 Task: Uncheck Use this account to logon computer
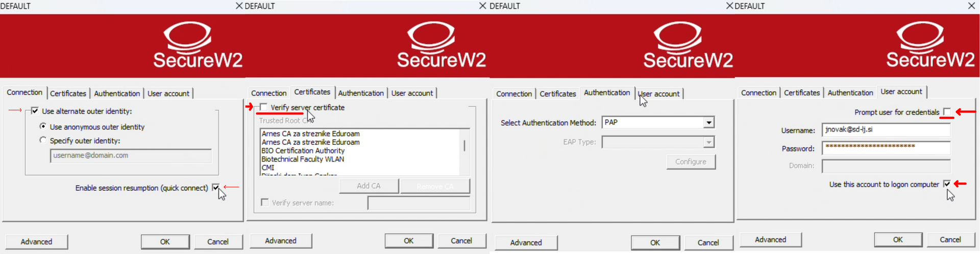point(947,184)
